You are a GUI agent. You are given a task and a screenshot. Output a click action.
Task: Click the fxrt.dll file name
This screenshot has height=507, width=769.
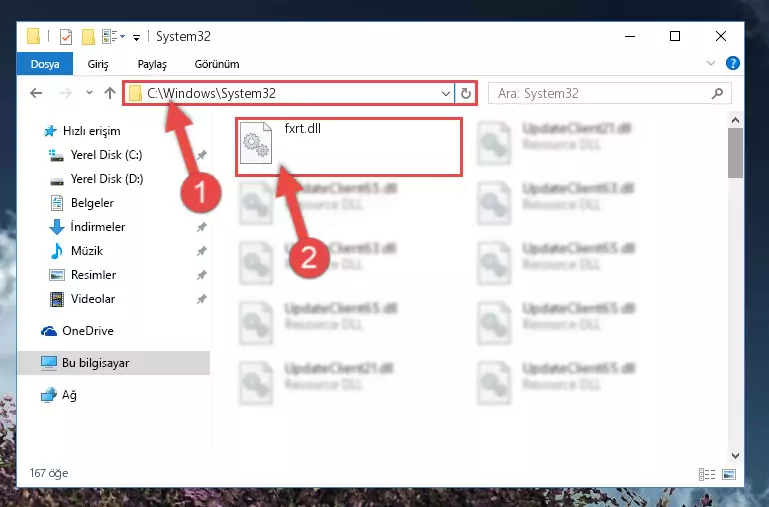[303, 128]
